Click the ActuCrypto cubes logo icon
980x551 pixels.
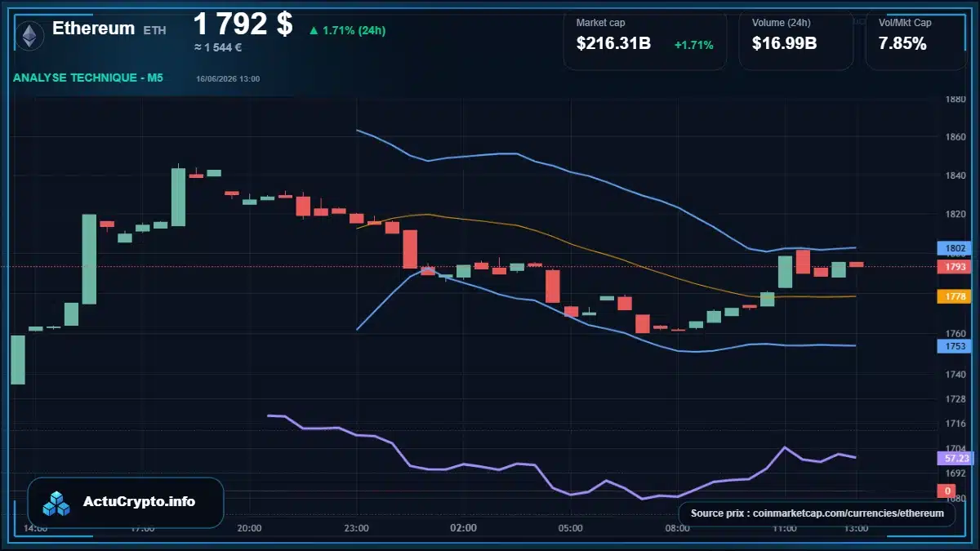coord(57,503)
